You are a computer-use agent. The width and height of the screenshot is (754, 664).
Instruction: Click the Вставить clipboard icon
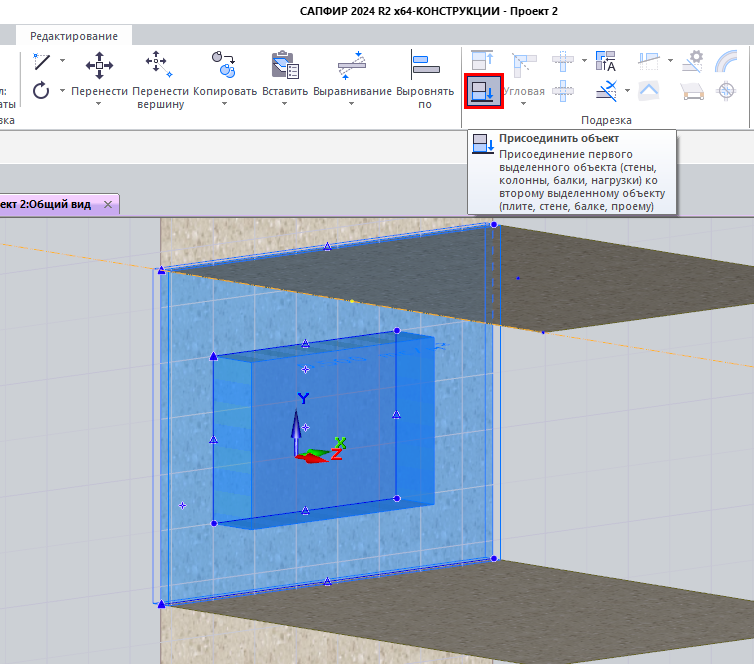[285, 66]
